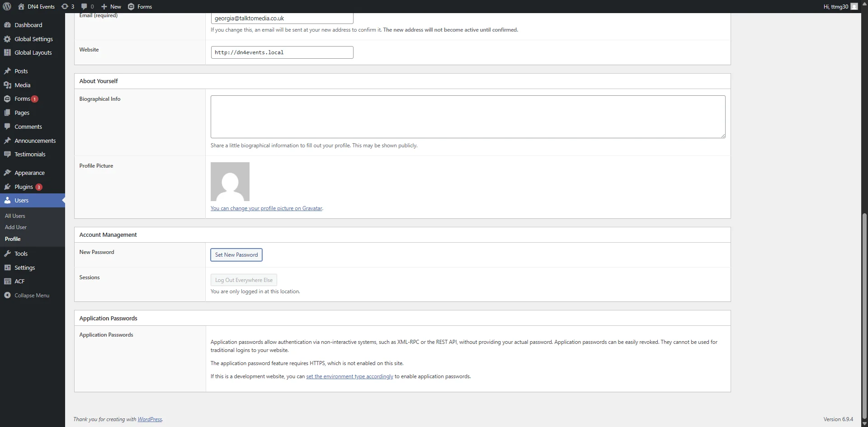
Task: Open the Appearance menu
Action: (29, 173)
